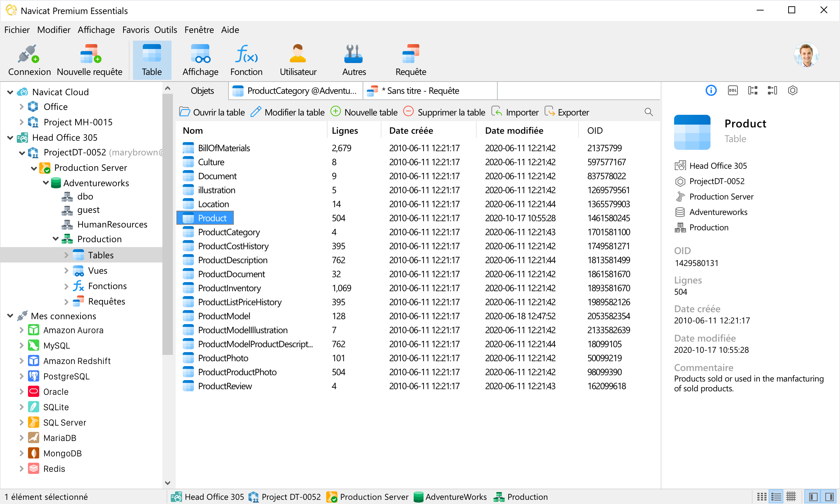Click the Fonction f(x) toolbar icon

[x=246, y=60]
